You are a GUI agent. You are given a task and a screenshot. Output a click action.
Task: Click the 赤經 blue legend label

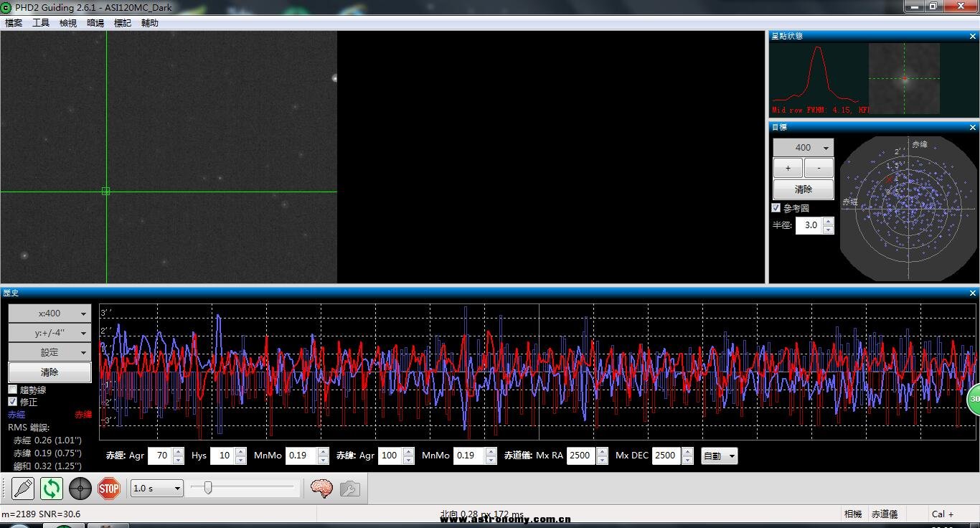pyautogui.click(x=17, y=415)
